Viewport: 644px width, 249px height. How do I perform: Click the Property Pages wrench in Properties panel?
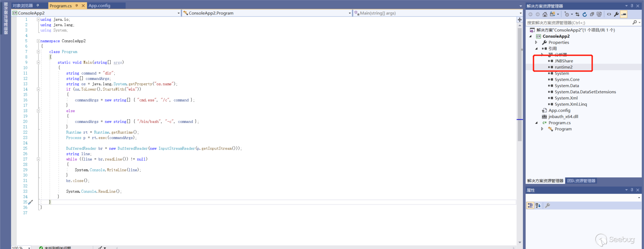(547, 205)
